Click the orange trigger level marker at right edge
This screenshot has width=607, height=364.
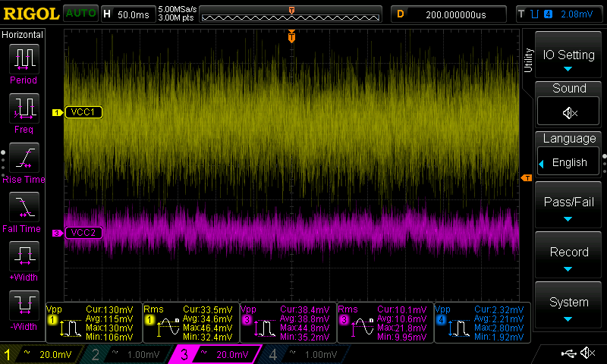point(526,178)
